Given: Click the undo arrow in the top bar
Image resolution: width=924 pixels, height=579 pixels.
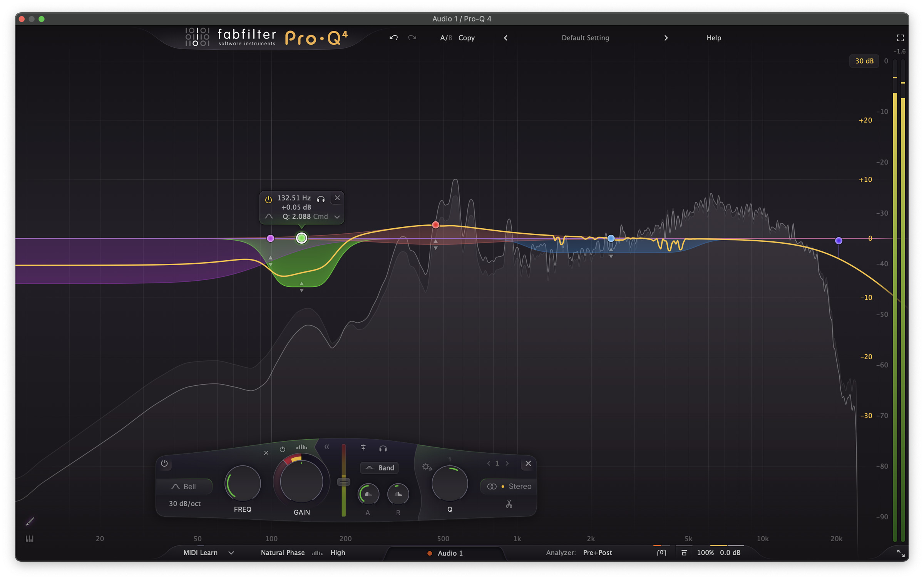Looking at the screenshot, I should point(393,38).
